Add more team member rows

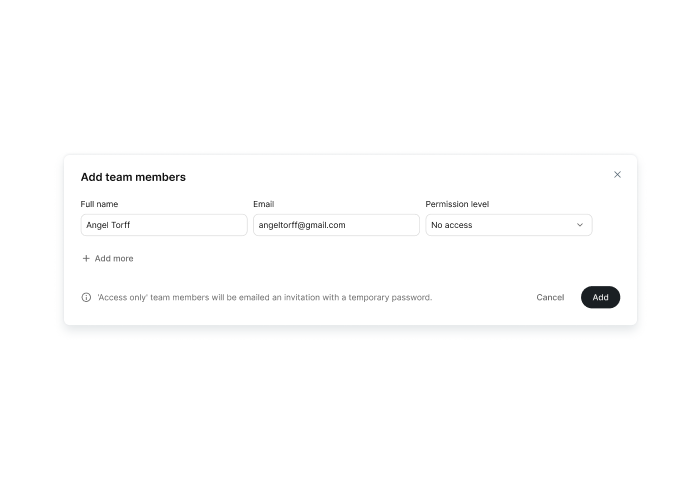pyautogui.click(x=108, y=259)
